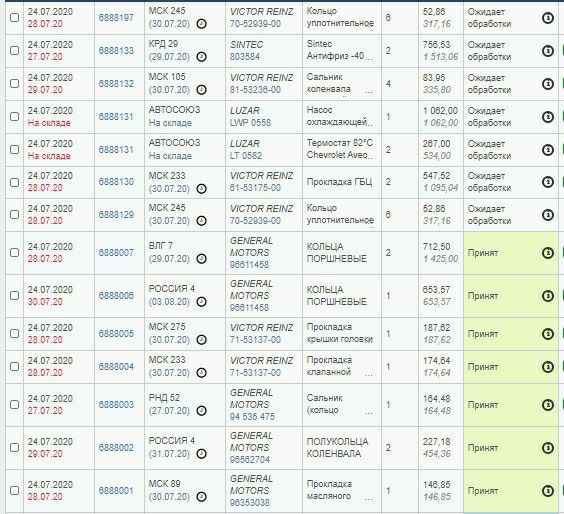Screen dimensions: 564x514
Task: Tick checkbox for order 6888129
Action: pyautogui.click(x=14, y=214)
